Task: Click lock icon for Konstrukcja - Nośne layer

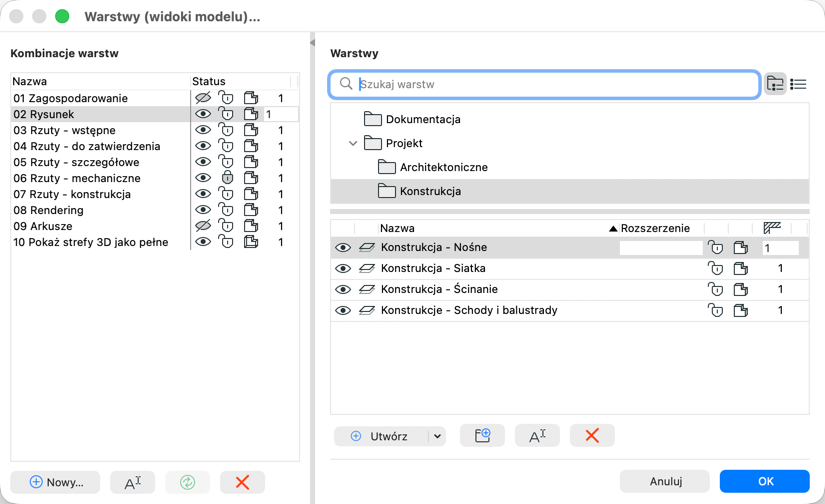Action: [x=716, y=247]
